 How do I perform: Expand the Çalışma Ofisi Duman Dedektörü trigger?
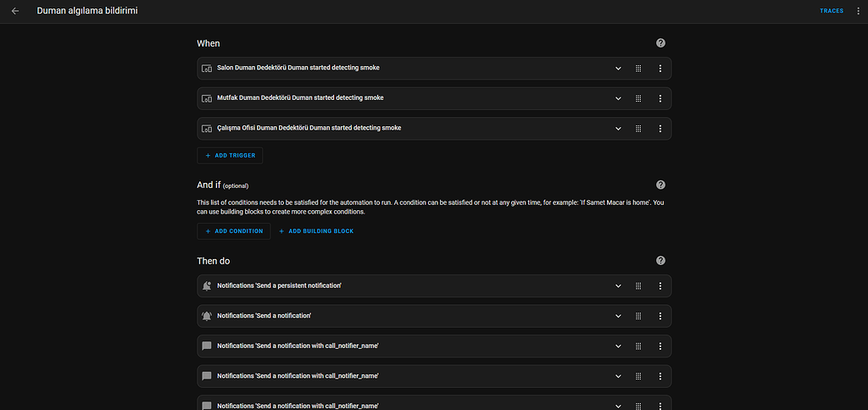point(618,129)
